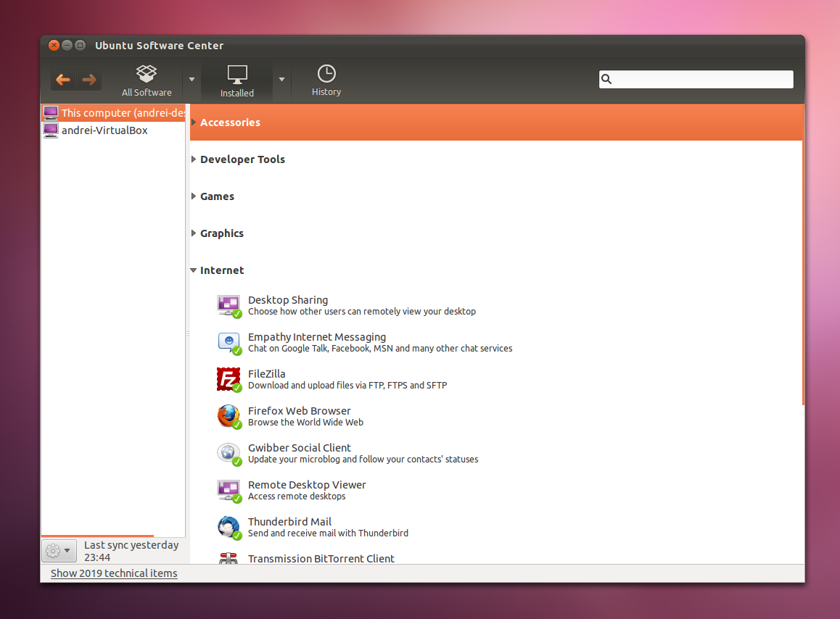Click the Gwibber Social Client icon
The width and height of the screenshot is (840, 619).
pyautogui.click(x=229, y=454)
